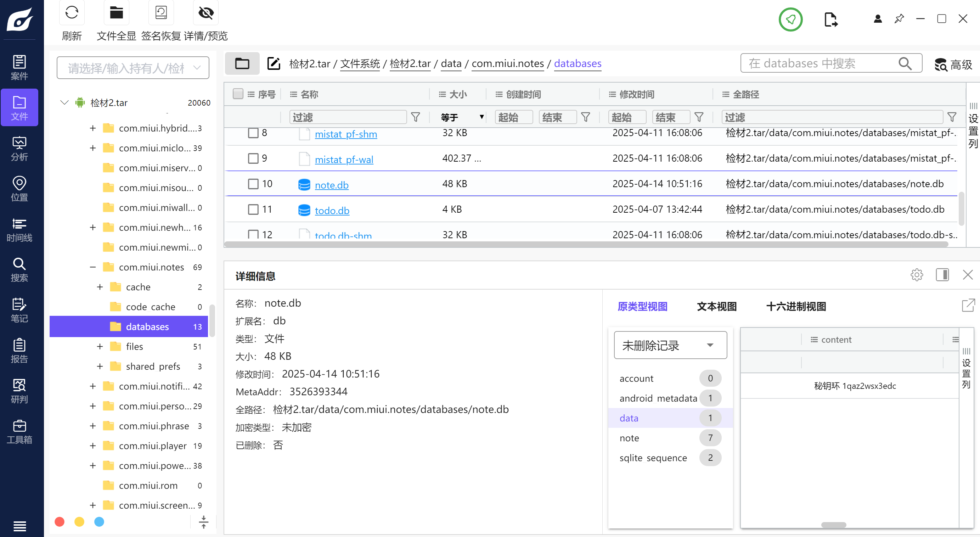980x537 pixels.
Task: Click the full path column filter funnel icon
Action: [952, 117]
